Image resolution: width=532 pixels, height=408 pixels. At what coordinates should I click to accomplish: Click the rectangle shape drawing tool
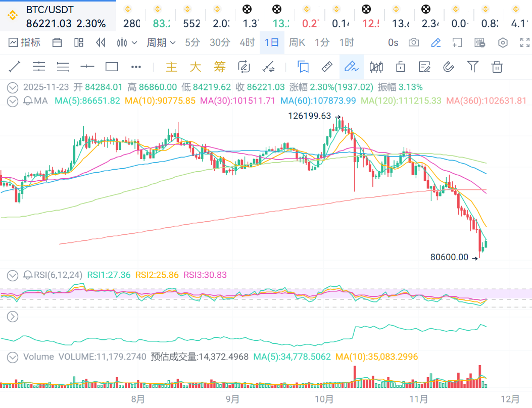coord(112,67)
